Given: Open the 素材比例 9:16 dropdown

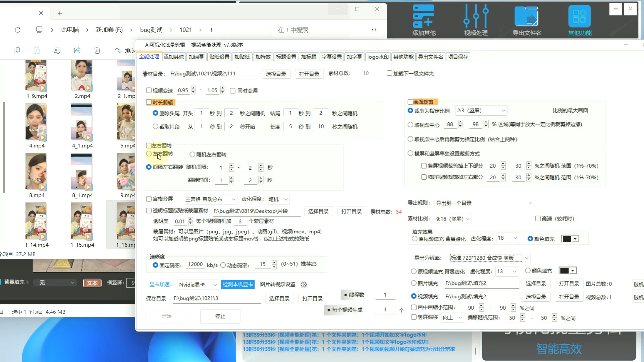Looking at the screenshot, I should pyautogui.click(x=452, y=219).
